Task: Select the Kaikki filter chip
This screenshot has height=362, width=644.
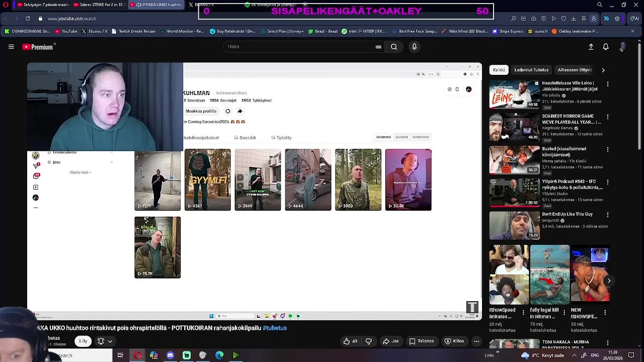Action: coord(499,70)
